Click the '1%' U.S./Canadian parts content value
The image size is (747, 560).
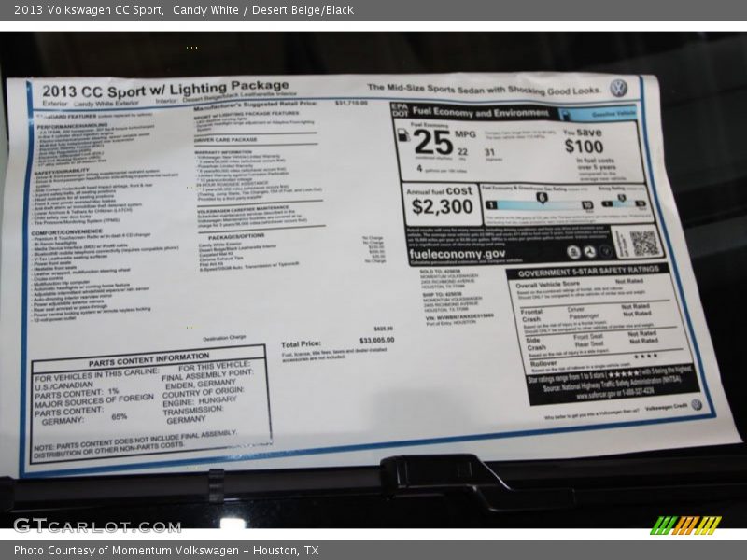[x=113, y=391]
